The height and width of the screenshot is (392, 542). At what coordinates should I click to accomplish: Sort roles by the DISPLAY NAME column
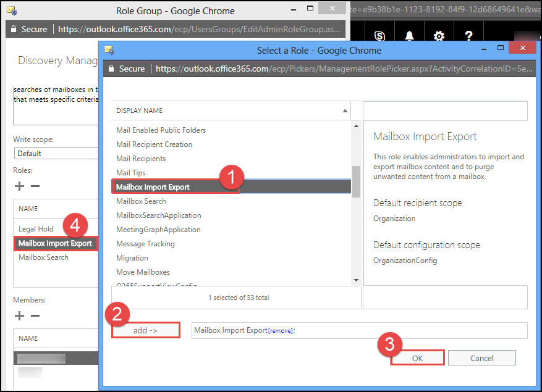[231, 111]
